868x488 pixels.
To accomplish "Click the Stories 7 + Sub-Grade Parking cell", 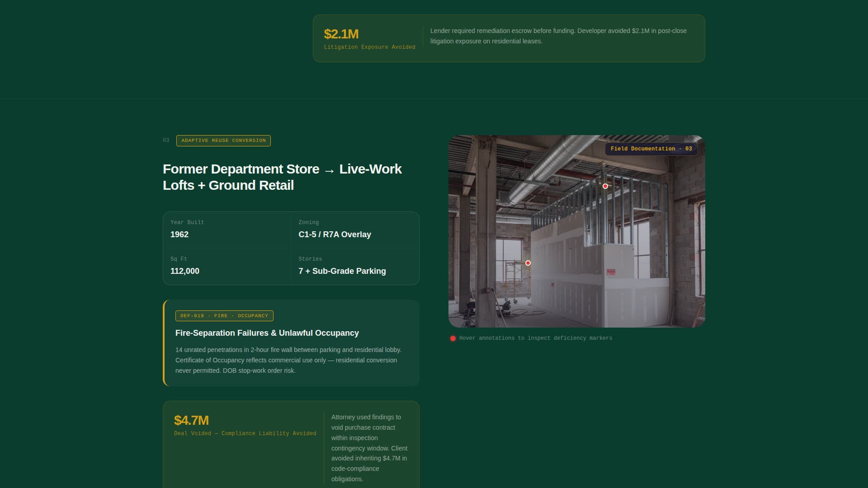I will click(355, 266).
